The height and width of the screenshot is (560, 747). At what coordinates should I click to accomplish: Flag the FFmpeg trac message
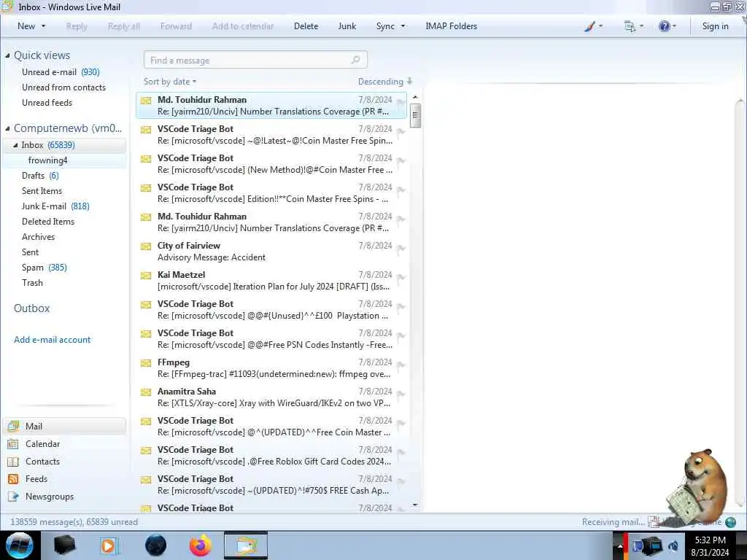400,365
